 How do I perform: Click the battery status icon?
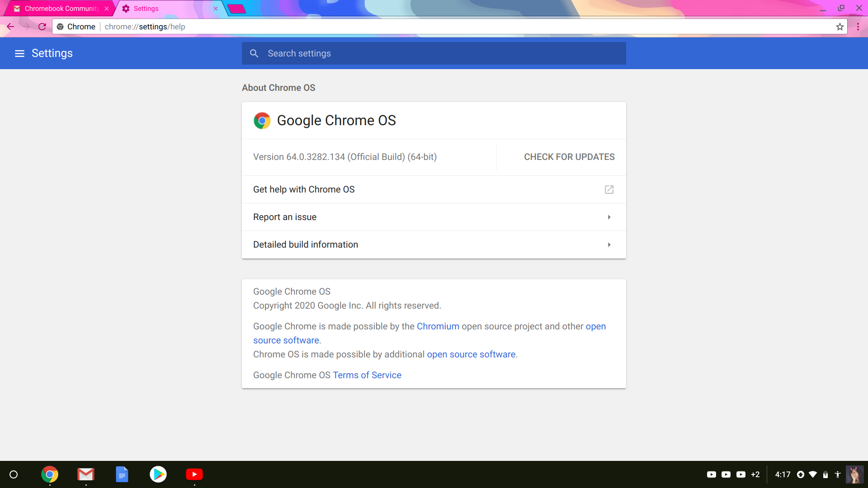click(825, 474)
